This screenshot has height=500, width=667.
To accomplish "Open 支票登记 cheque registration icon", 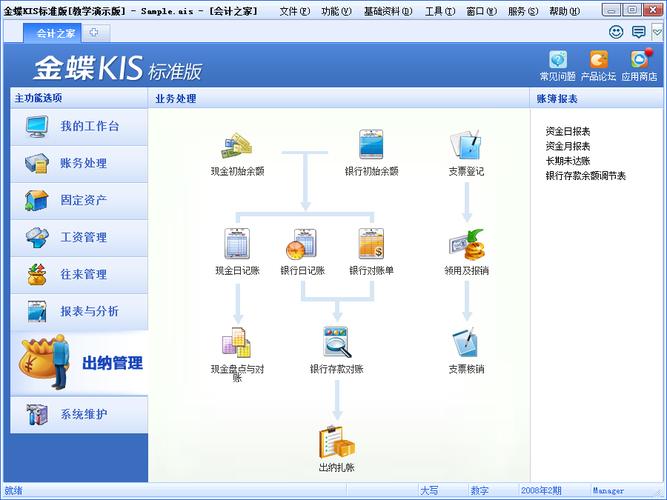I will coord(466,144).
